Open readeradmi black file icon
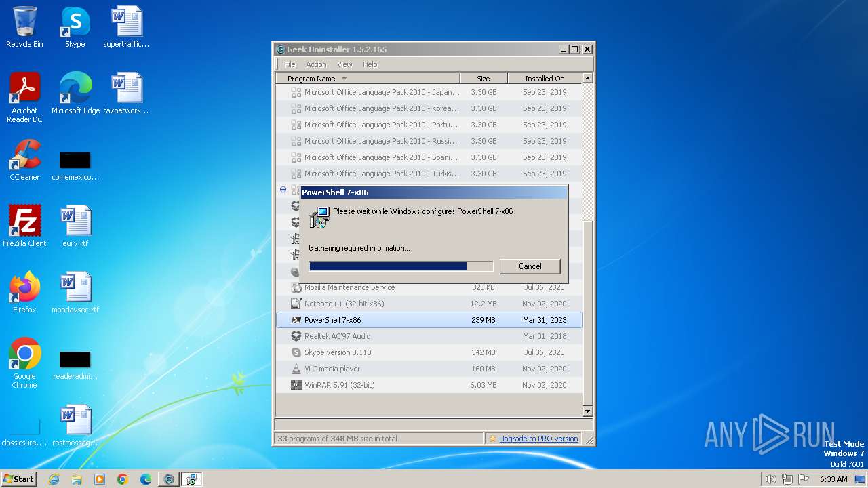Screen dimensions: 868x488 tap(75, 365)
